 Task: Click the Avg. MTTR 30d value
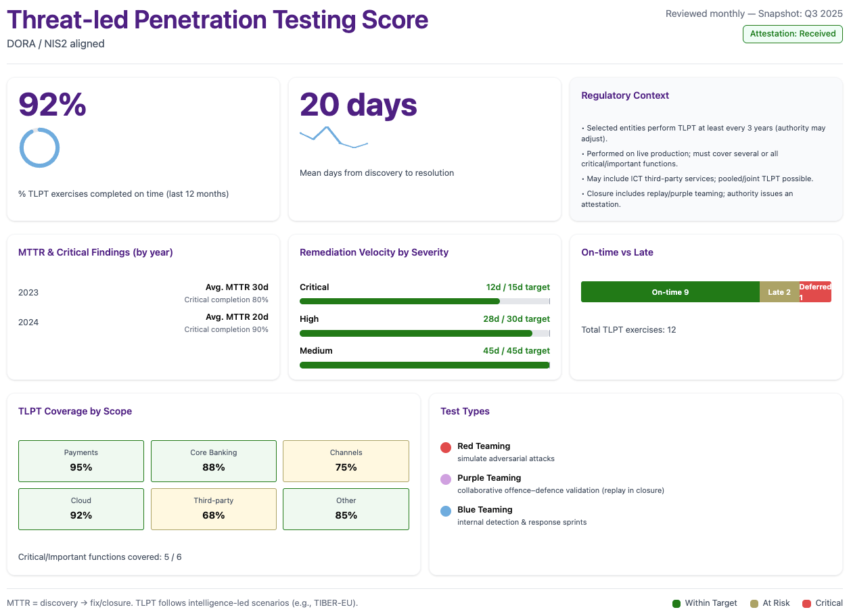[x=237, y=287]
